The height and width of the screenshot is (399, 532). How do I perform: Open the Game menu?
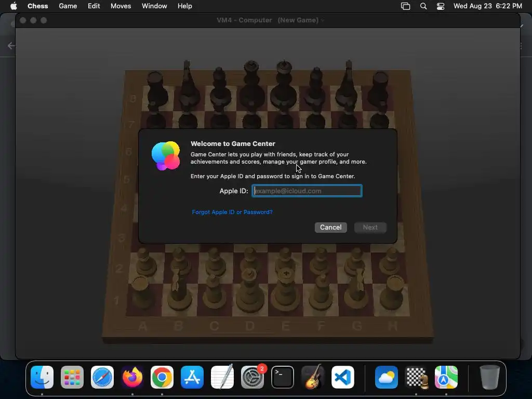pyautogui.click(x=68, y=6)
